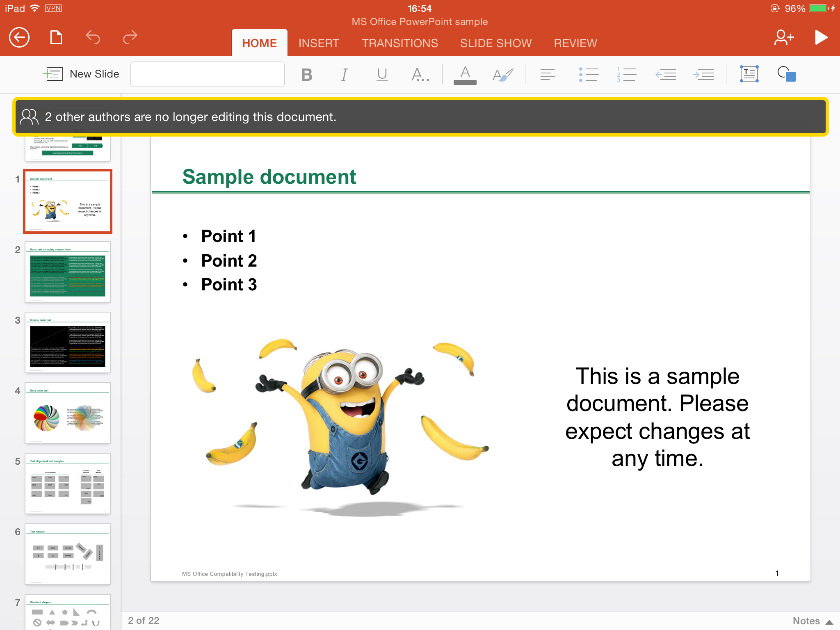The image size is (840, 630).
Task: Open the Shapes insert icon
Action: [786, 74]
